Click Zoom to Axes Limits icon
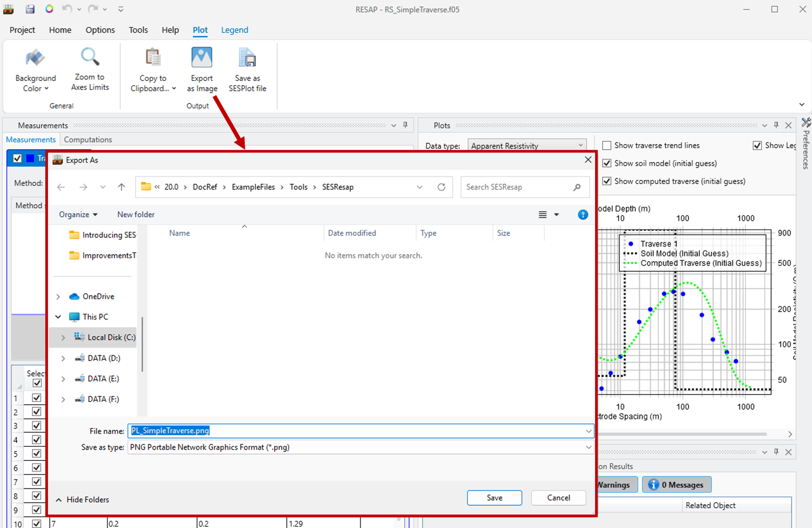 [x=90, y=56]
